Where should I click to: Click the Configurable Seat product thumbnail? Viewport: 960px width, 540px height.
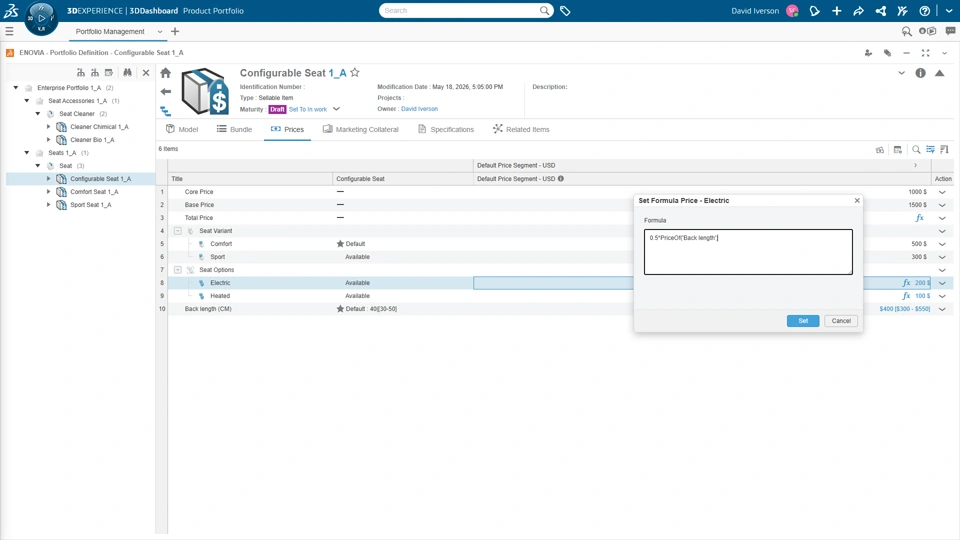point(205,91)
